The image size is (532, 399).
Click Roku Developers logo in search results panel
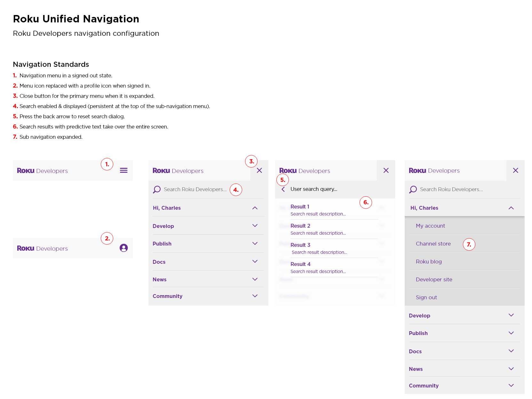tap(305, 171)
